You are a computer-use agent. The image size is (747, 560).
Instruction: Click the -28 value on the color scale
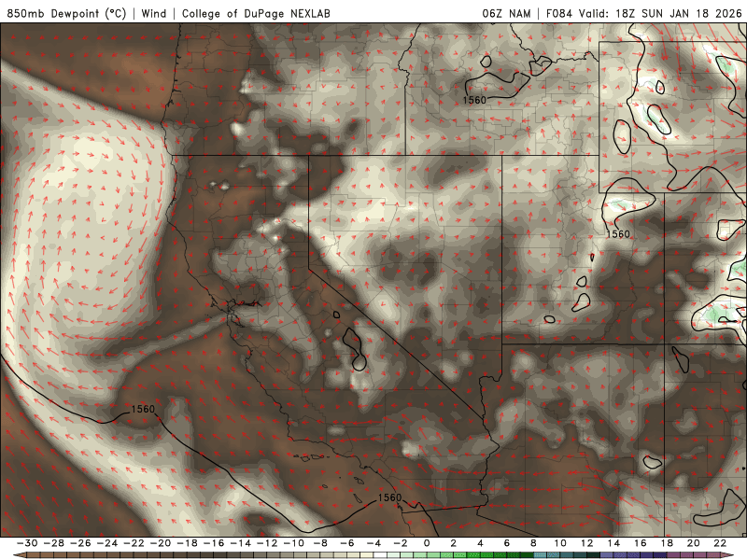pos(54,543)
